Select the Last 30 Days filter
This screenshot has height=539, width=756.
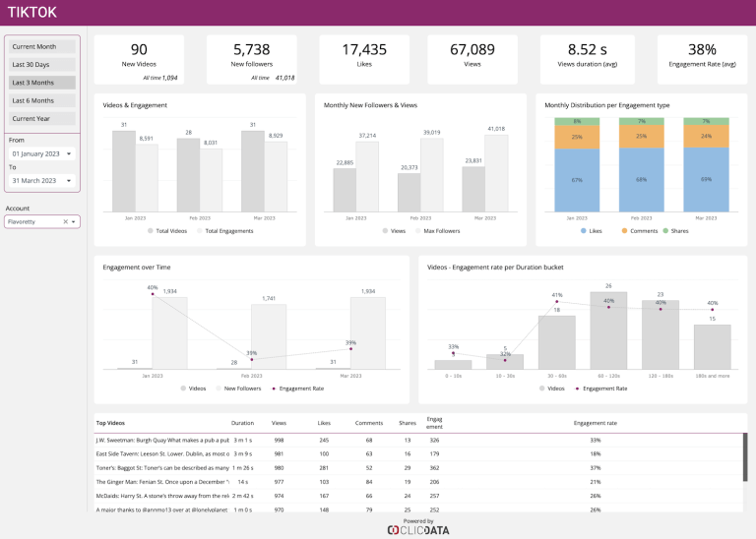[42, 65]
